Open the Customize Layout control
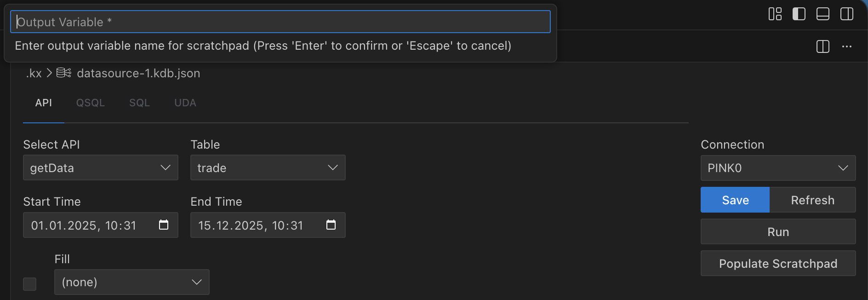Viewport: 868px width, 300px height. [x=776, y=14]
